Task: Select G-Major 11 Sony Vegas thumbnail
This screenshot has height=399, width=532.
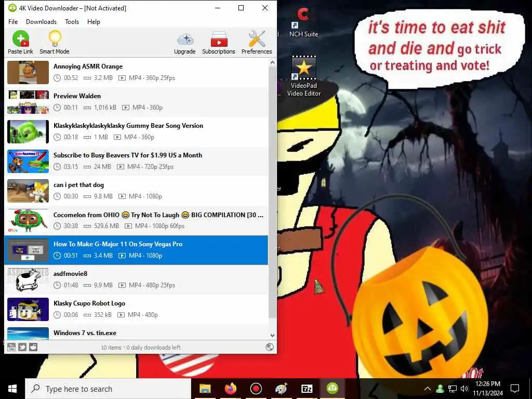Action: [28, 250]
